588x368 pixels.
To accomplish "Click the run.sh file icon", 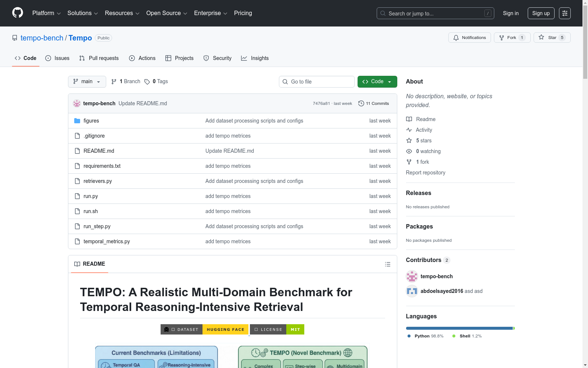I will pyautogui.click(x=77, y=211).
